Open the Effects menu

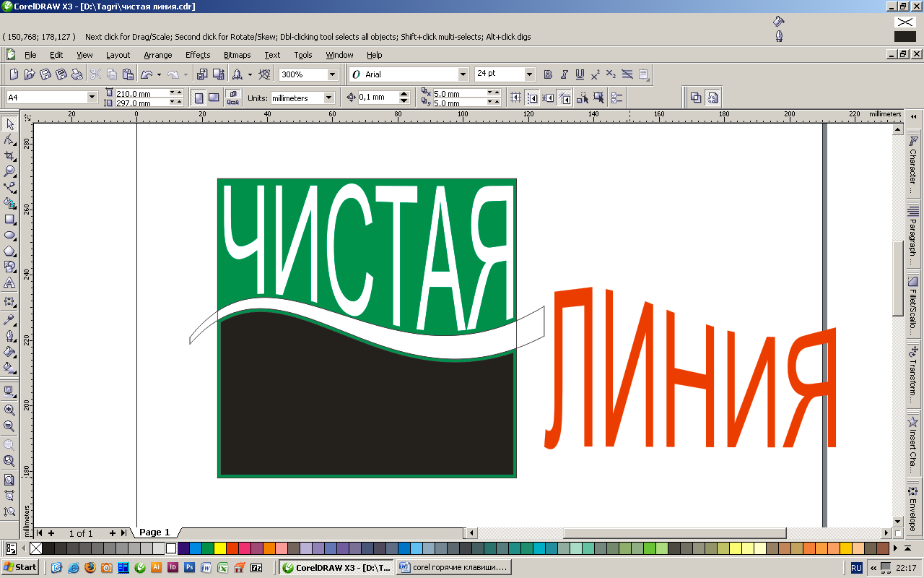(198, 55)
